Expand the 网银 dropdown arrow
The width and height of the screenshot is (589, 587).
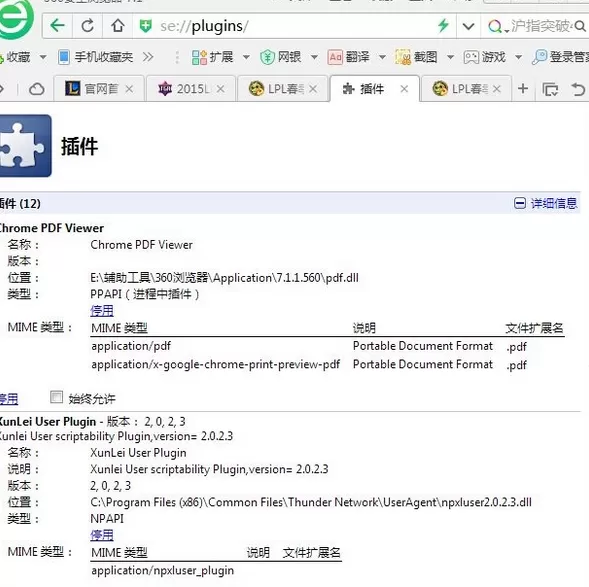[x=314, y=57]
